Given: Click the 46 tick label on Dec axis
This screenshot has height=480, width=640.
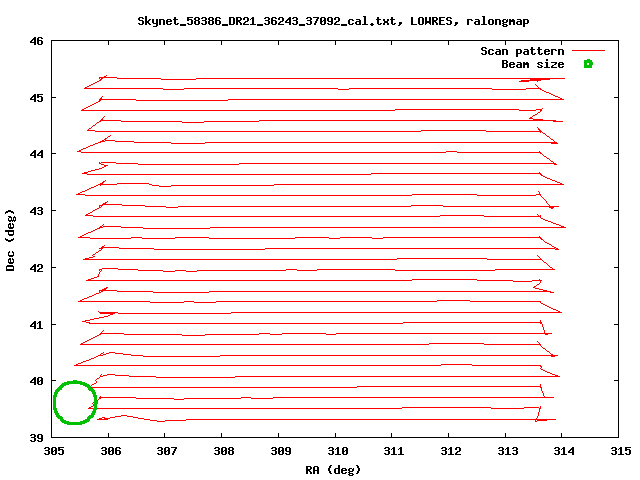Looking at the screenshot, I should tap(36, 42).
